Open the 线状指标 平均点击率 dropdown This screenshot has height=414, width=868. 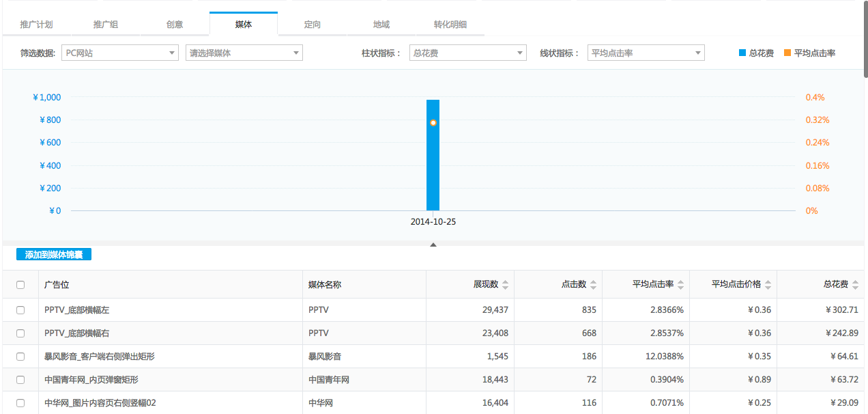[x=646, y=53]
